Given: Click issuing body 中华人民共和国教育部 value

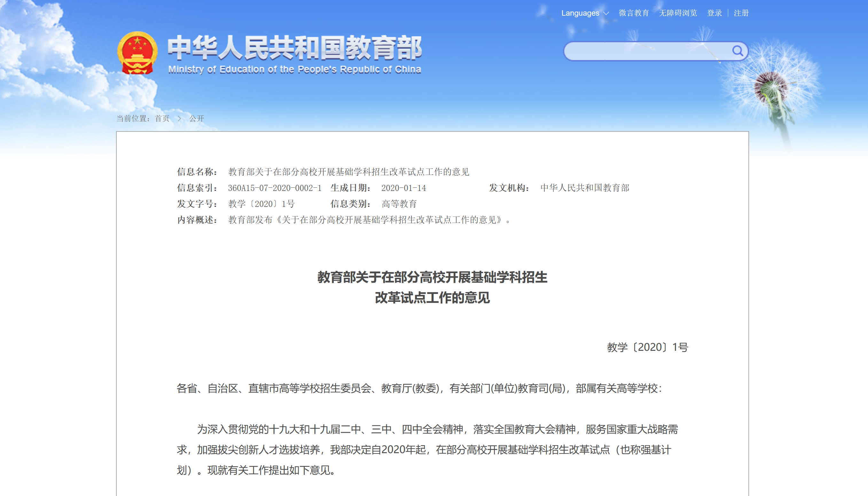Looking at the screenshot, I should click(585, 188).
